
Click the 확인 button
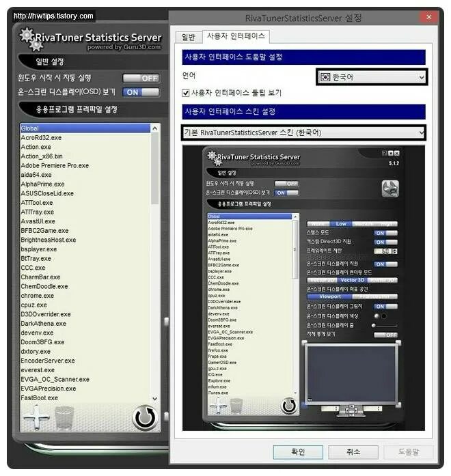tap(298, 452)
